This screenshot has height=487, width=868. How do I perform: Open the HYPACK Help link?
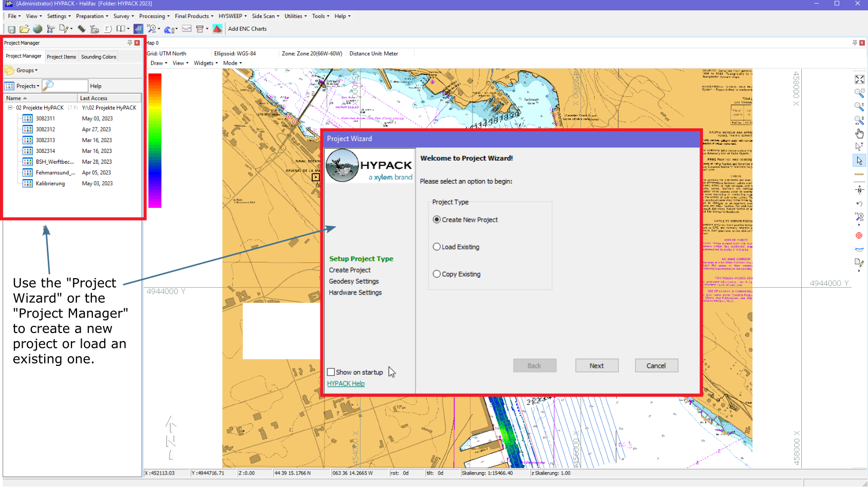[346, 383]
